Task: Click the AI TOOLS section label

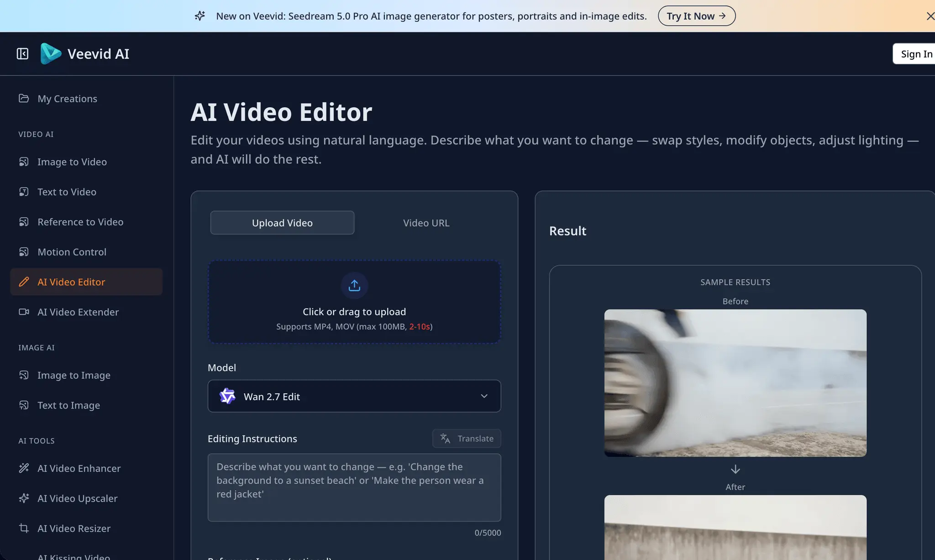Action: pos(37,441)
